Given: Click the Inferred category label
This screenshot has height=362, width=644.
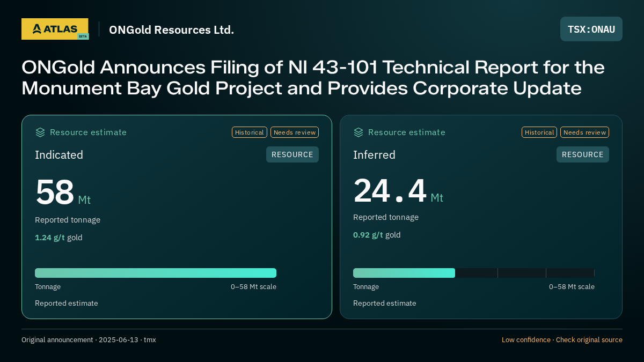Looking at the screenshot, I should 374,155.
